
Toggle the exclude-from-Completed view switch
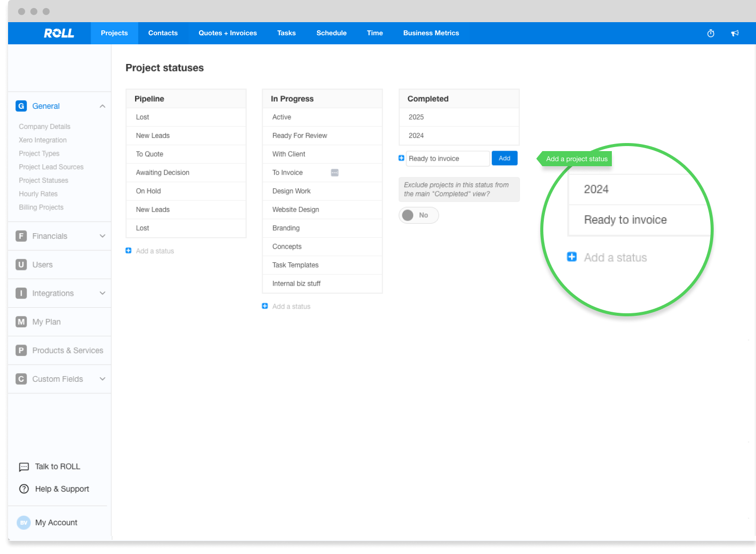418,216
